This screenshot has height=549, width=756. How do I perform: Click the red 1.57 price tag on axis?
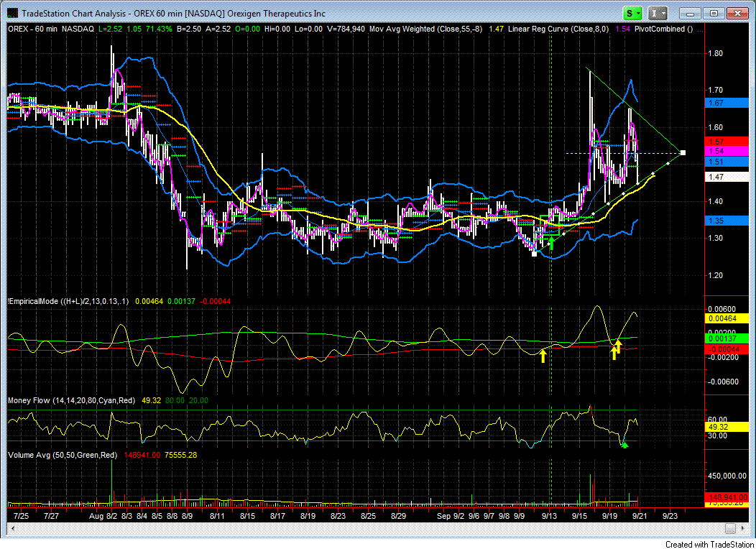click(726, 142)
